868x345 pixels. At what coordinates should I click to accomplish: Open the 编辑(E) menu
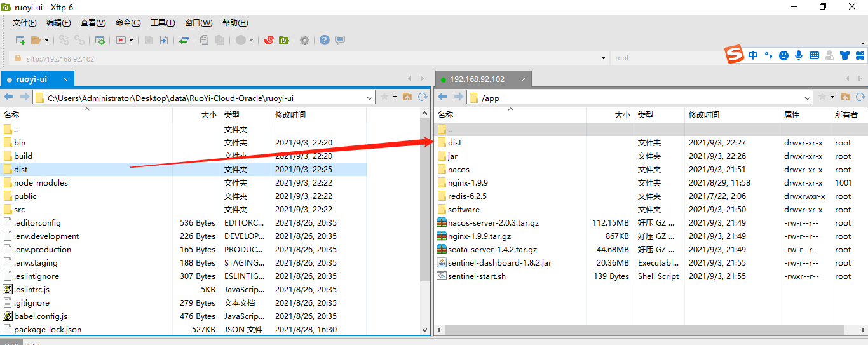pos(58,23)
